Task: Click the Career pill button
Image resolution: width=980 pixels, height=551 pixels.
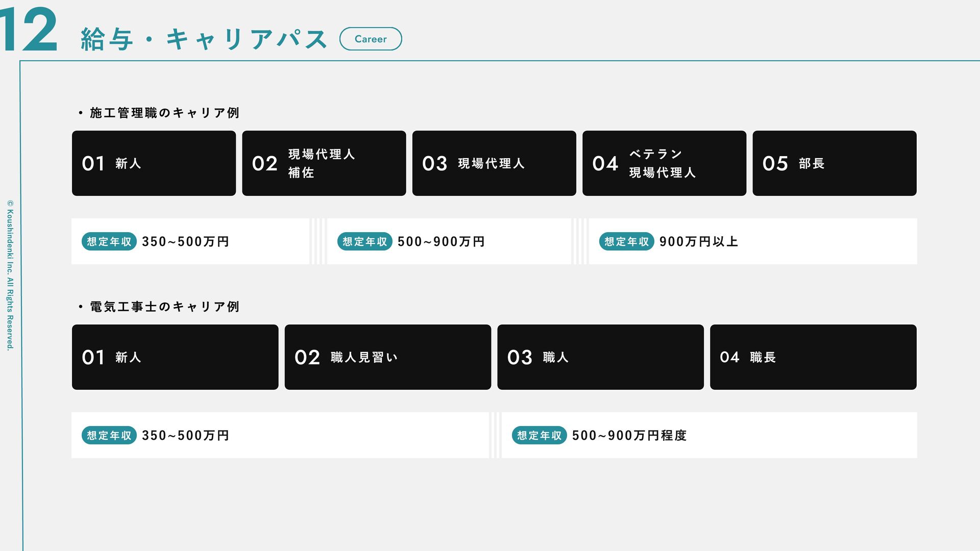Action: pyautogui.click(x=371, y=39)
